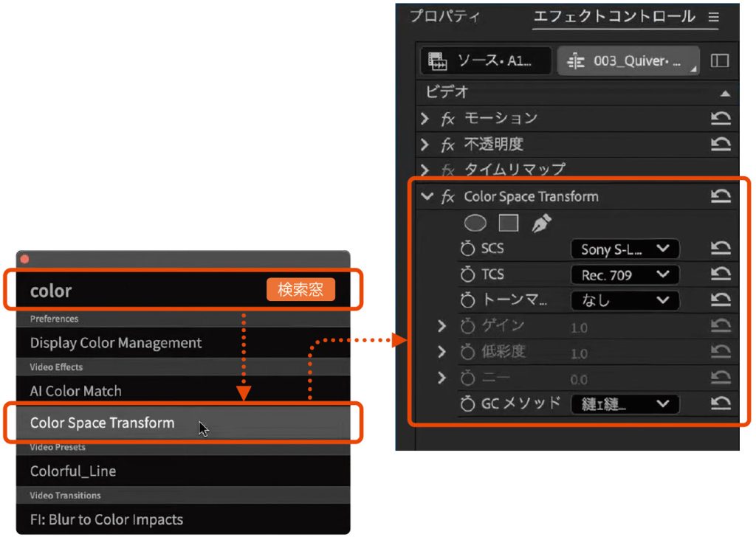Open the エフェクトコントロール panel menu

713,16
